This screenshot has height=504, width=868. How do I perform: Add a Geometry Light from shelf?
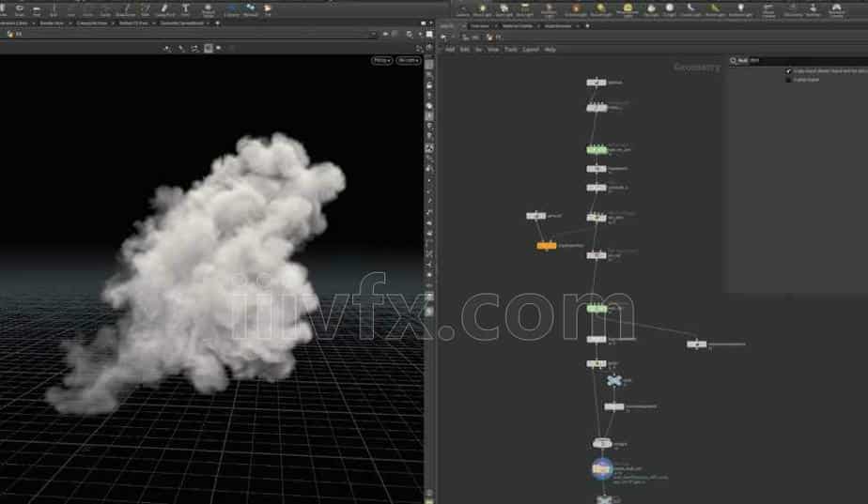(549, 10)
